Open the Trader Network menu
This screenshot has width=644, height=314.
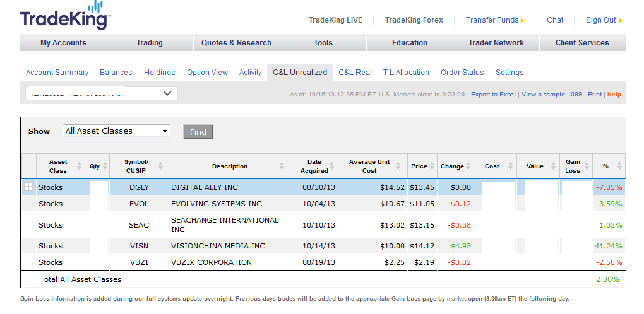pyautogui.click(x=496, y=43)
